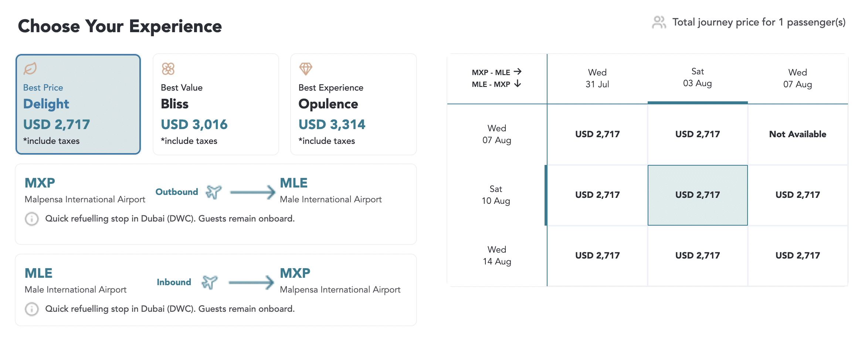Select the Opulence best experience fare
The image size is (868, 341).
353,104
